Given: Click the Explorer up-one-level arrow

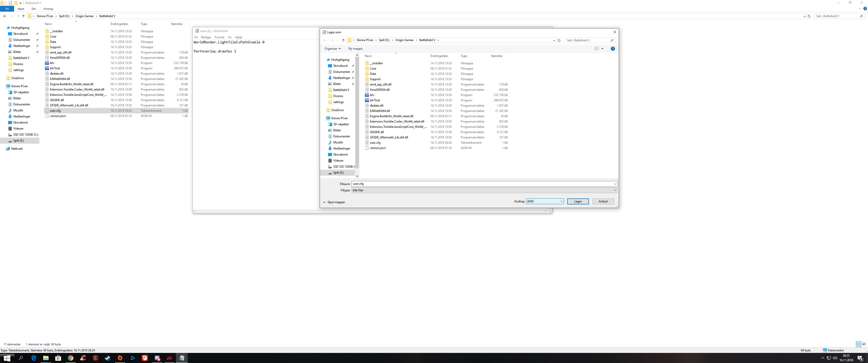Looking at the screenshot, I should (x=23, y=16).
